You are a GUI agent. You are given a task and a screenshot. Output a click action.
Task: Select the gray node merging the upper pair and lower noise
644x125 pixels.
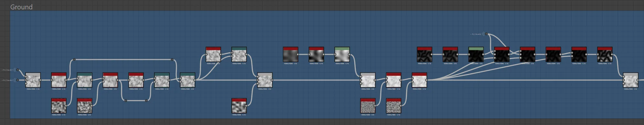[265, 80]
